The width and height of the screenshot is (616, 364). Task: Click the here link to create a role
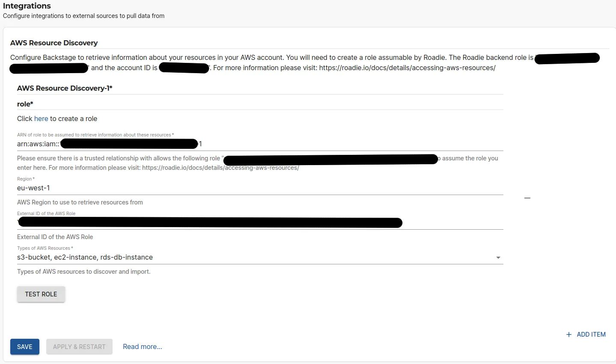[x=41, y=118]
